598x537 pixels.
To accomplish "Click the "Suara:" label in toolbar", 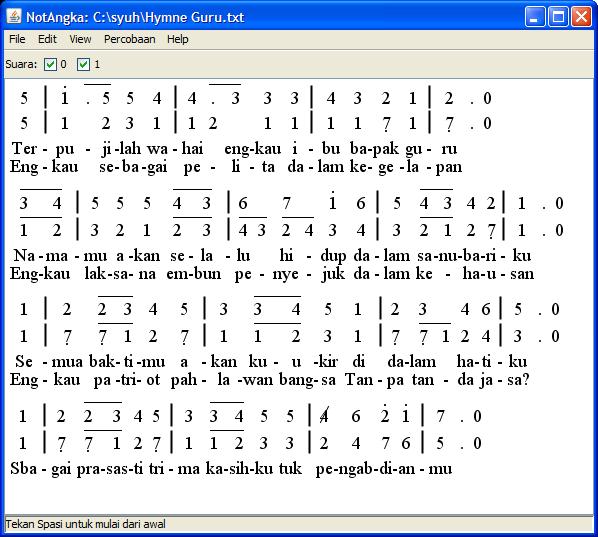I will (21, 64).
